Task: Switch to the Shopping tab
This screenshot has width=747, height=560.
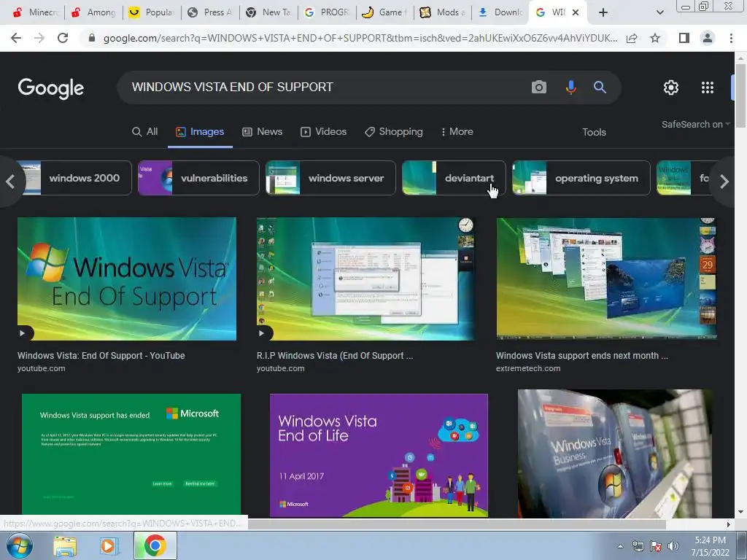Action: pos(393,131)
